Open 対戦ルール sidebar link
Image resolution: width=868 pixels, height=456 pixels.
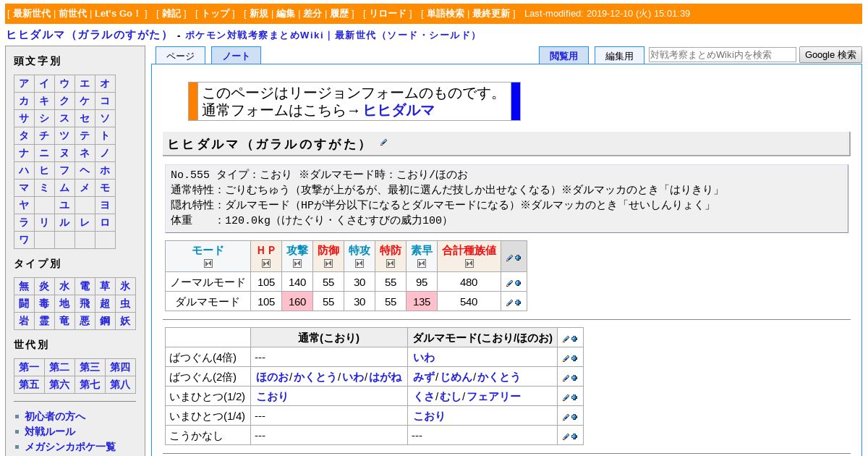click(x=50, y=431)
